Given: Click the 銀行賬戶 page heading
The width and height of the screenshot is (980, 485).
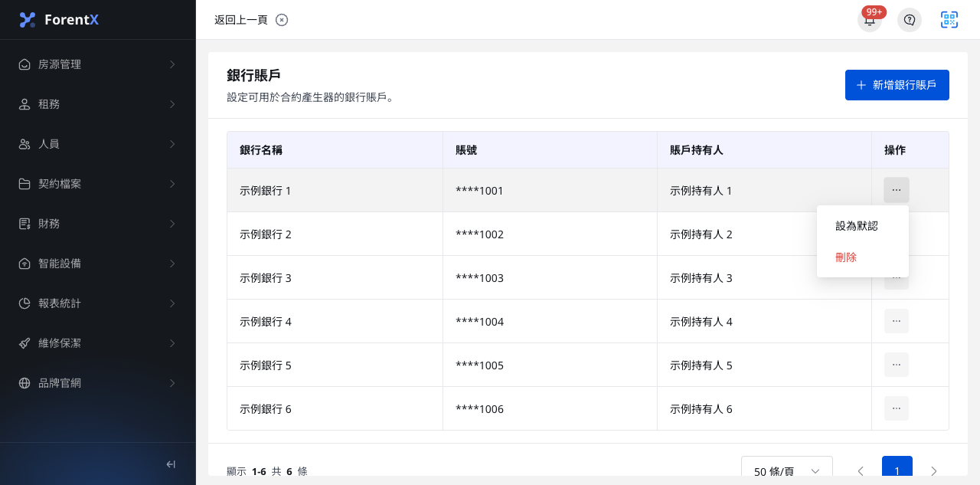Looking at the screenshot, I should click(x=253, y=75).
